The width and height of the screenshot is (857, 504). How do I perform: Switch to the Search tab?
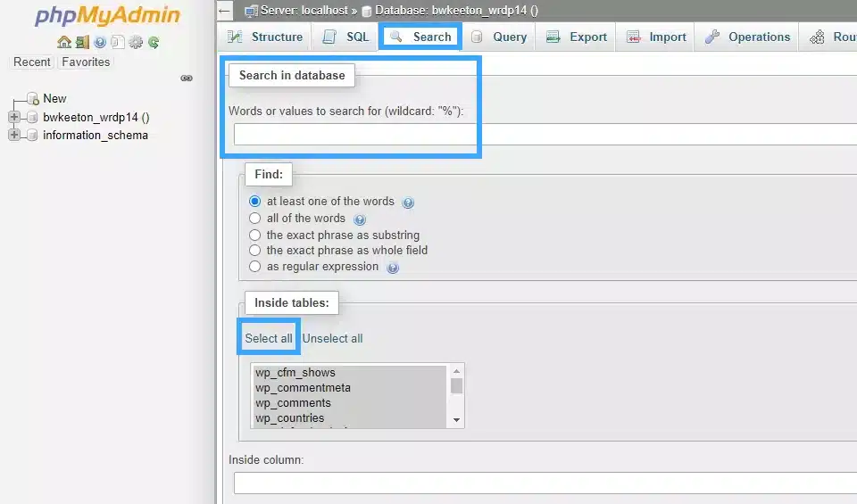(x=420, y=37)
